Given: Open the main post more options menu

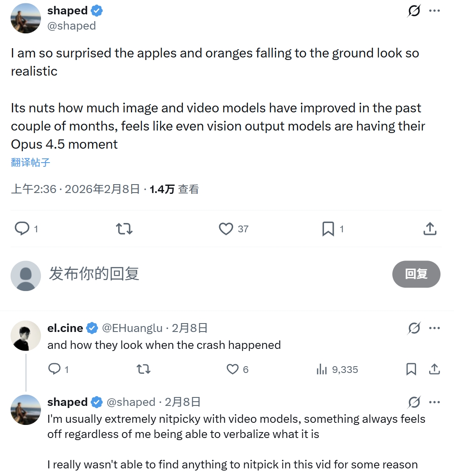Looking at the screenshot, I should pyautogui.click(x=434, y=11).
